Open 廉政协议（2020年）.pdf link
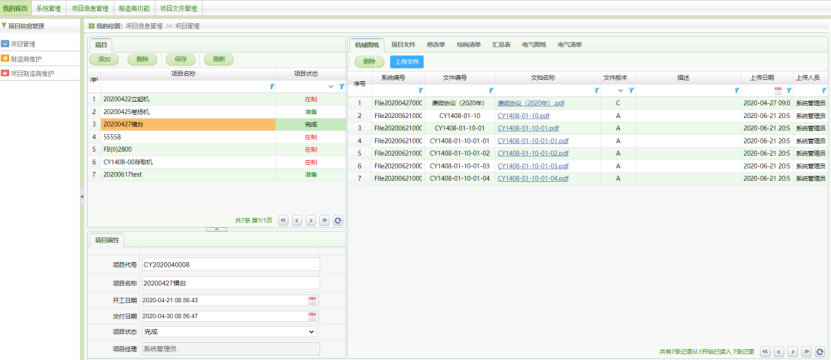 (531, 103)
